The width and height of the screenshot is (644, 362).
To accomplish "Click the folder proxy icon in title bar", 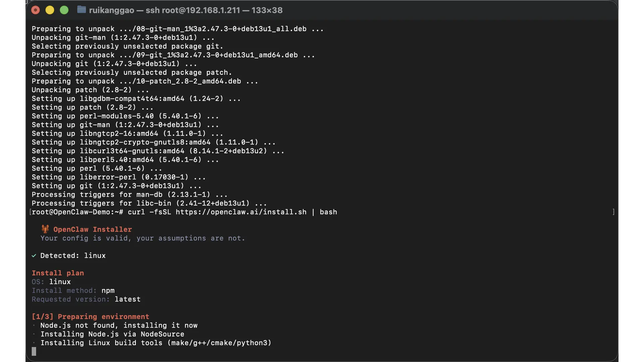I will pyautogui.click(x=81, y=10).
